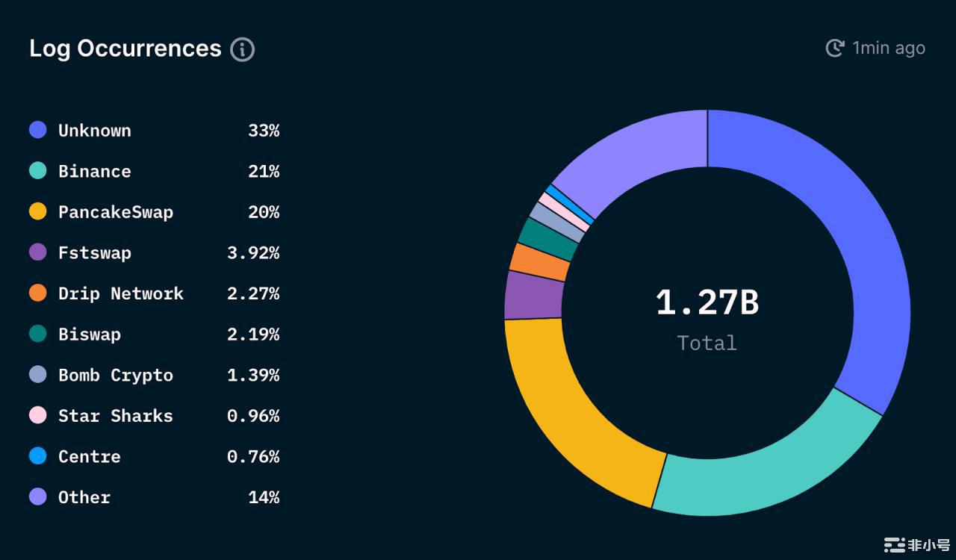Click the Centre legend label
This screenshot has width=956, height=560.
[89, 456]
